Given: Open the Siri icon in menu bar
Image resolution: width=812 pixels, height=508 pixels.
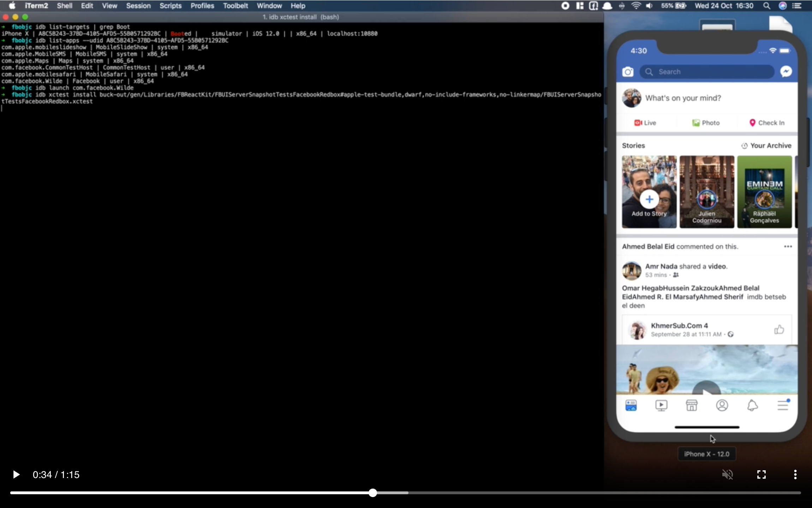Looking at the screenshot, I should [782, 6].
